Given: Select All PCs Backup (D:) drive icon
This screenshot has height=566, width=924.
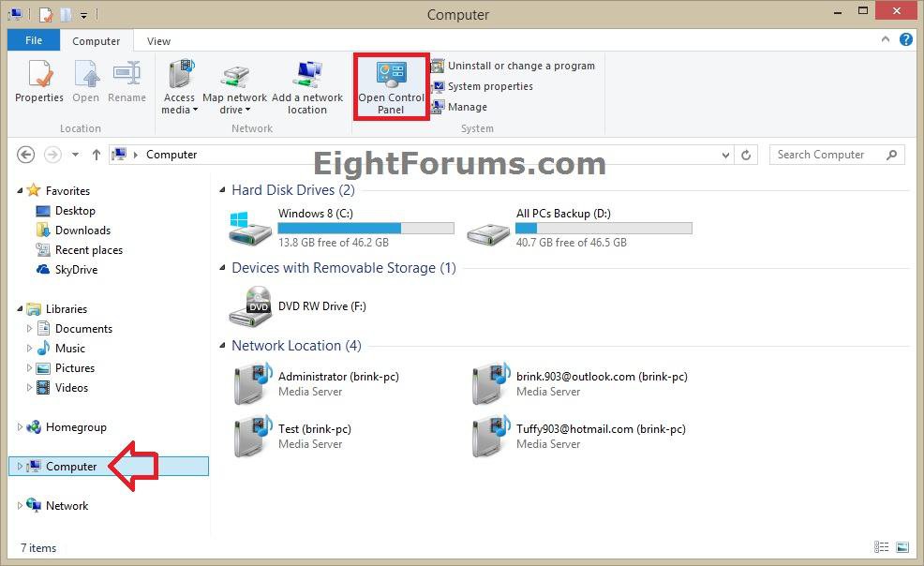Looking at the screenshot, I should pos(488,233).
